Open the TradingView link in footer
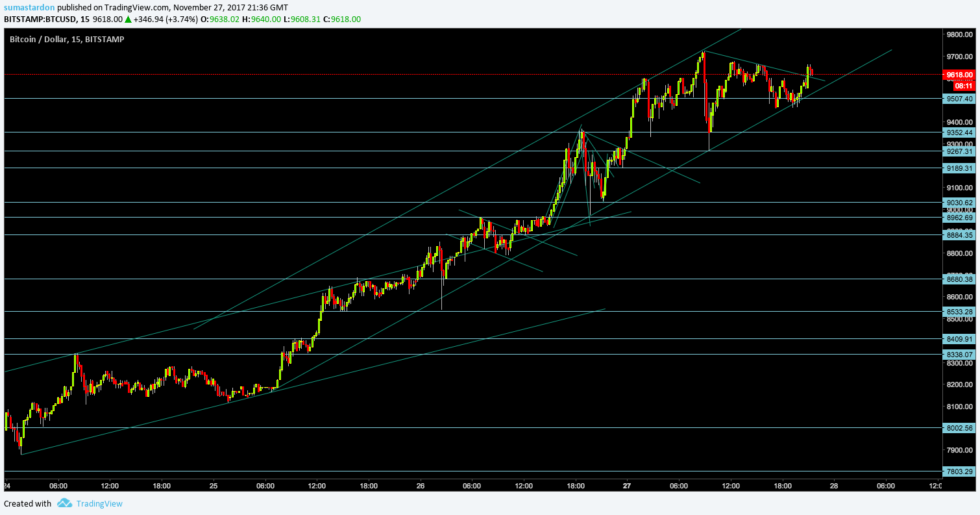 (99, 503)
